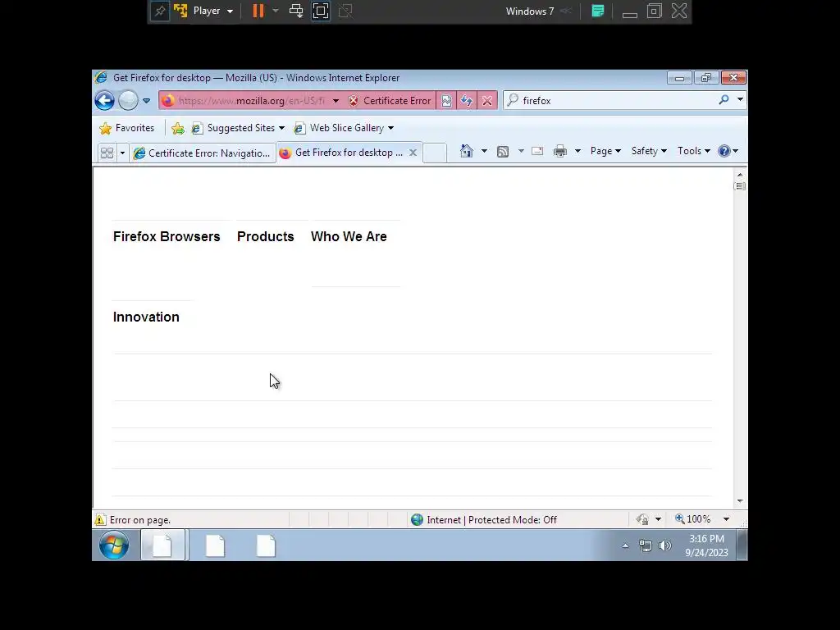Image resolution: width=840 pixels, height=630 pixels.
Task: Click the volume speaker tray icon
Action: click(664, 546)
